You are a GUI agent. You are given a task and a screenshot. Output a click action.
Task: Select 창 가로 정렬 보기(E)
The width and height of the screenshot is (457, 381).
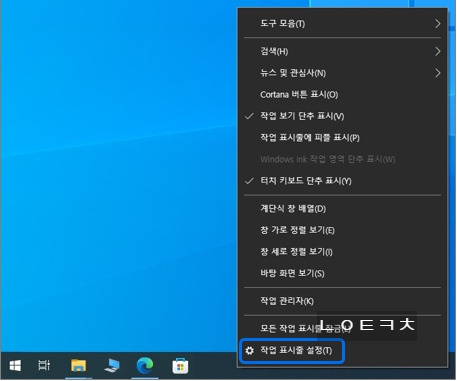343,230
